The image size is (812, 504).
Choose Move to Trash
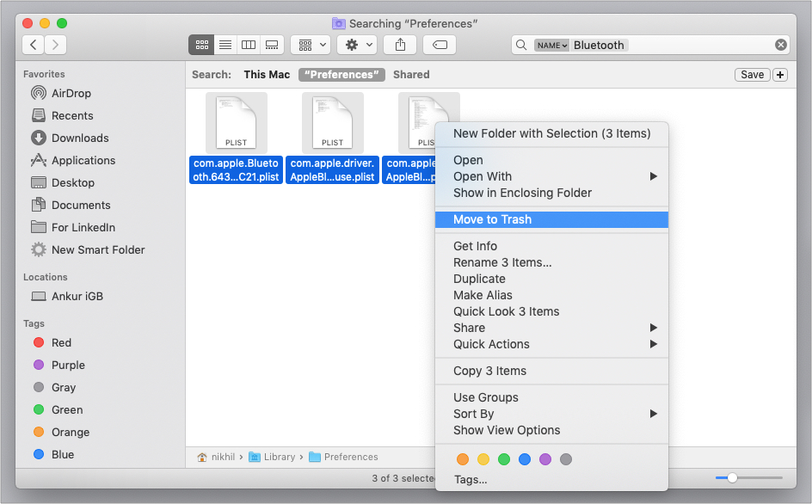click(551, 219)
